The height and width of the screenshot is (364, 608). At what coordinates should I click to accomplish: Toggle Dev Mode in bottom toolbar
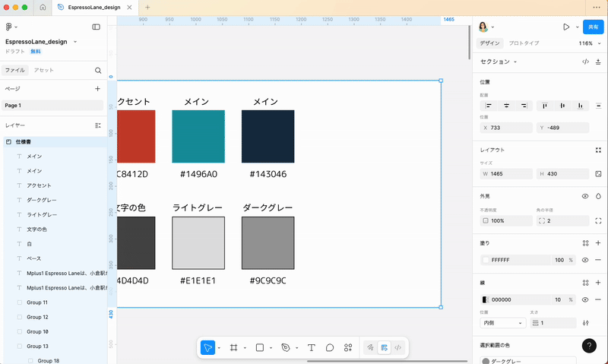(x=398, y=347)
